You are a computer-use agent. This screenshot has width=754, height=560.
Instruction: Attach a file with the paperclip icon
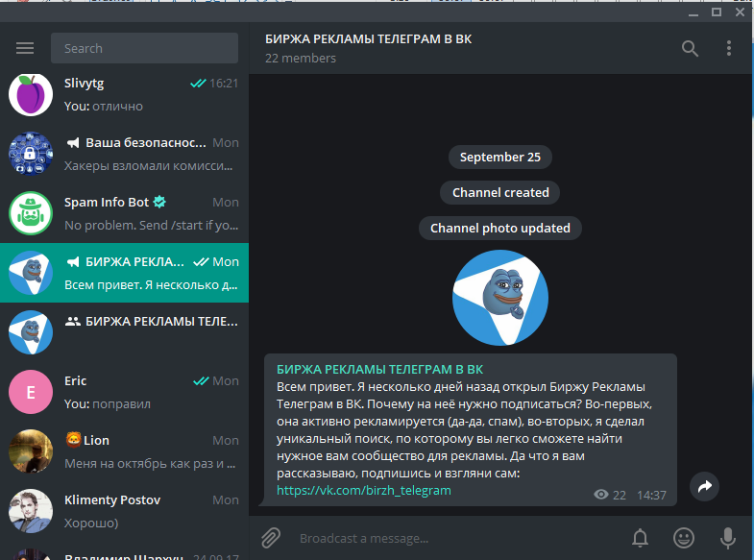[271, 538]
